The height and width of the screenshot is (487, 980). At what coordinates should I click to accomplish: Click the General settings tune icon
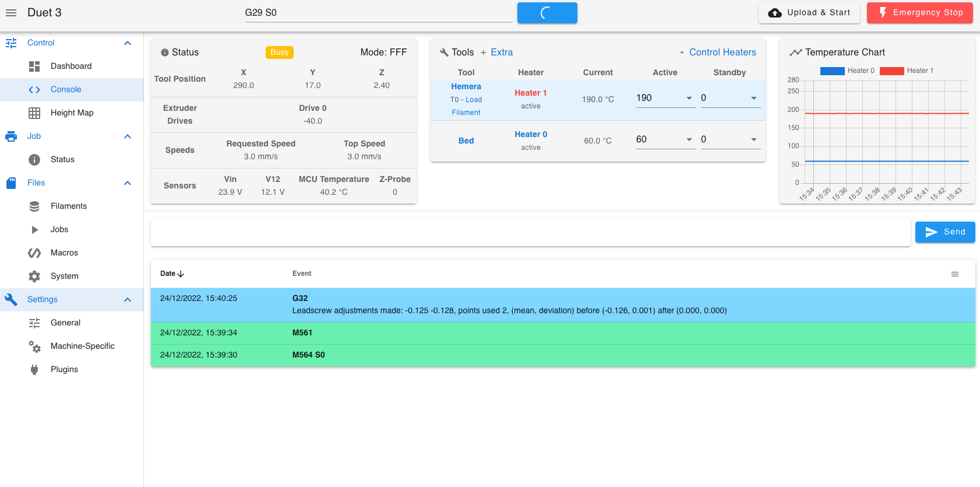34,323
